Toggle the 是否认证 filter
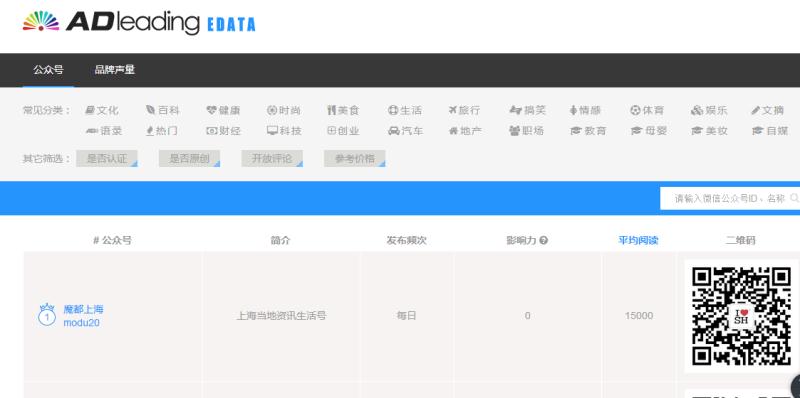Viewport: 800px width, 398px height. (x=107, y=159)
